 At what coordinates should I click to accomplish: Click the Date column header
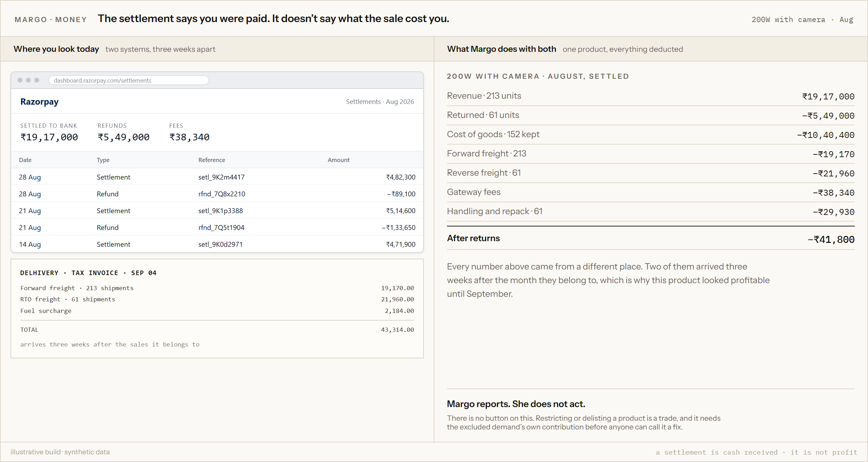pyautogui.click(x=25, y=160)
